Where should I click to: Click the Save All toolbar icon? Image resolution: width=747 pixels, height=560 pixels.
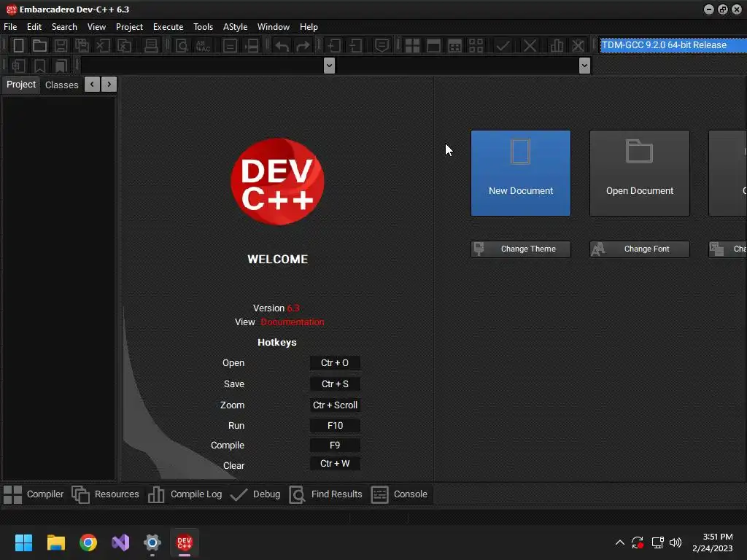(82, 46)
